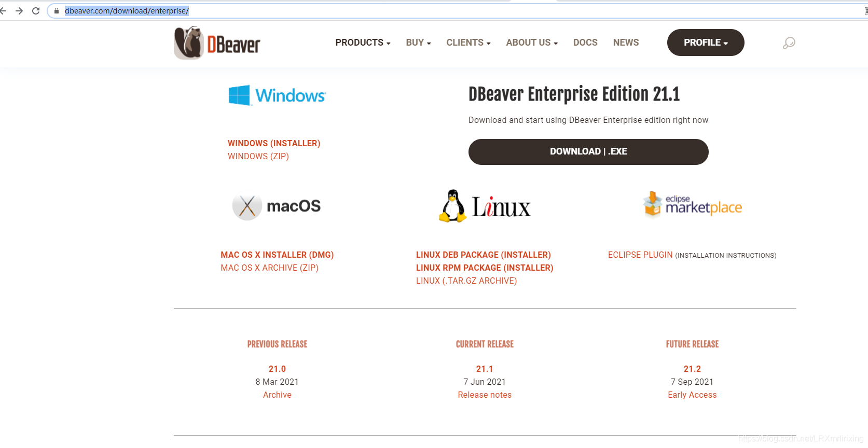Click the CURRENT RELEASE heading
The image size is (868, 448).
pyautogui.click(x=485, y=344)
